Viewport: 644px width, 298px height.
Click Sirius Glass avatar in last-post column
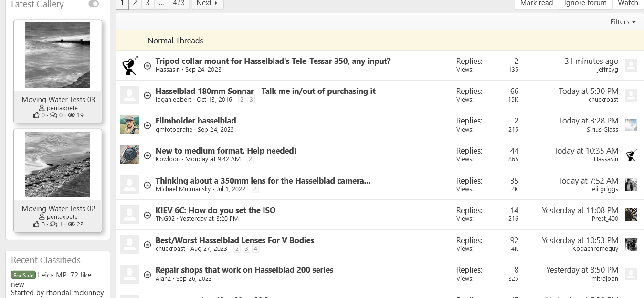(631, 125)
